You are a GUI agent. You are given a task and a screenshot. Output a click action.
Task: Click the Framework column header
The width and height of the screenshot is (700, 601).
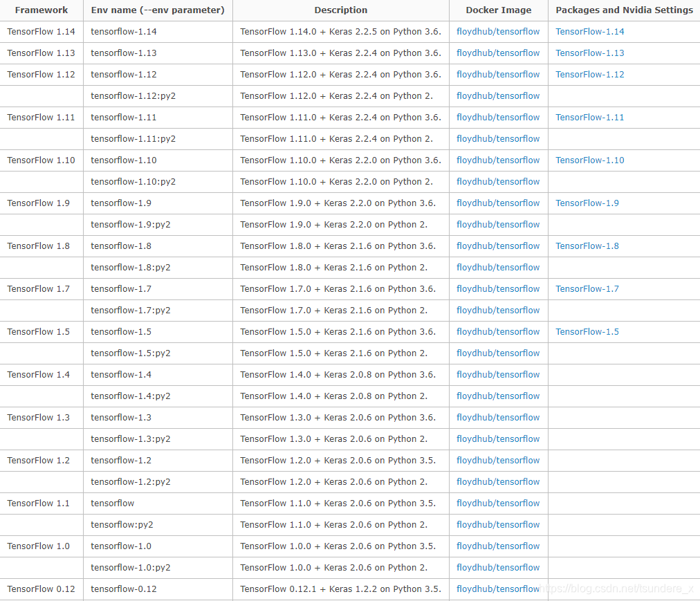[x=42, y=10]
